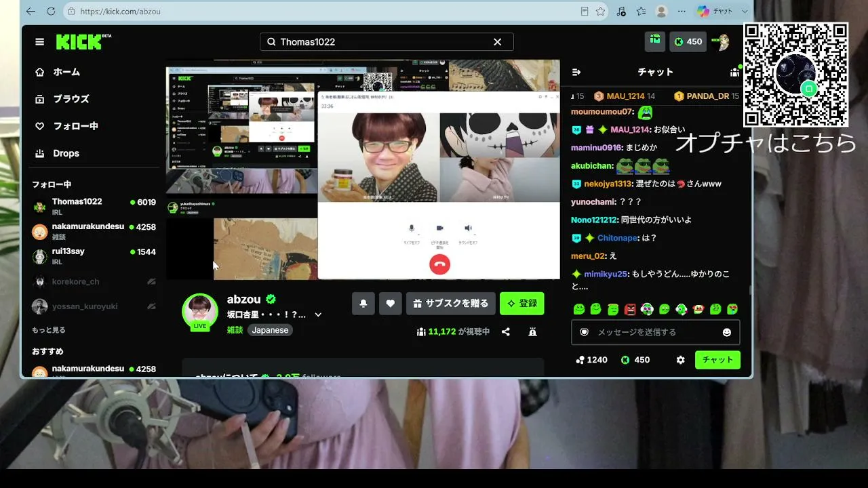
Task: Open the browser favorites list icon
Action: [641, 12]
